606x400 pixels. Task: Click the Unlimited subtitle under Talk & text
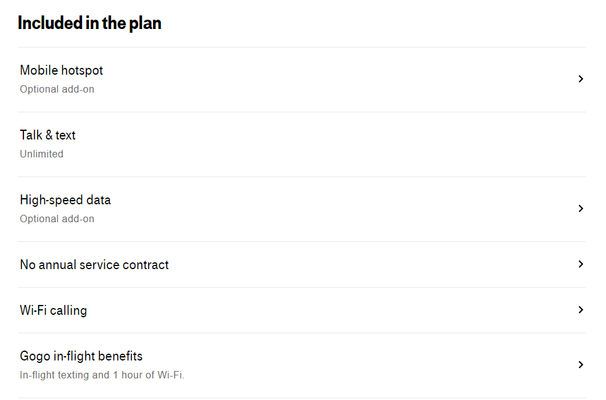(42, 154)
